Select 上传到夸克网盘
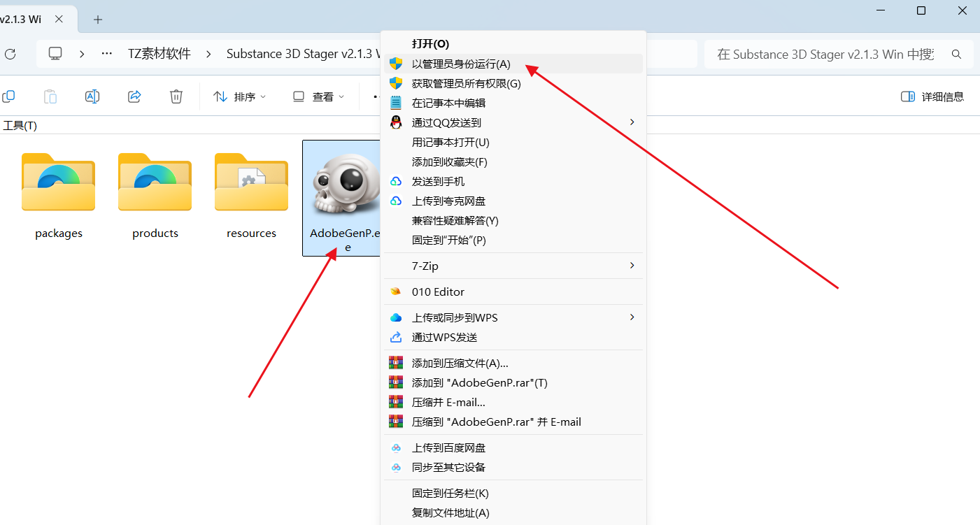This screenshot has width=980, height=525. pyautogui.click(x=513, y=201)
